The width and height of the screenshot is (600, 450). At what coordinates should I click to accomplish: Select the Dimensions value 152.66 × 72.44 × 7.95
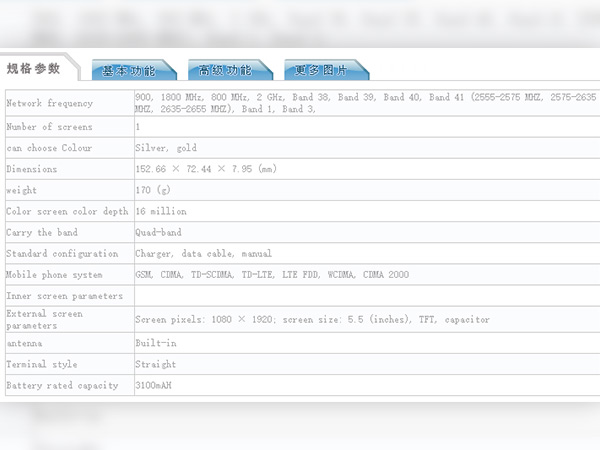[205, 169]
